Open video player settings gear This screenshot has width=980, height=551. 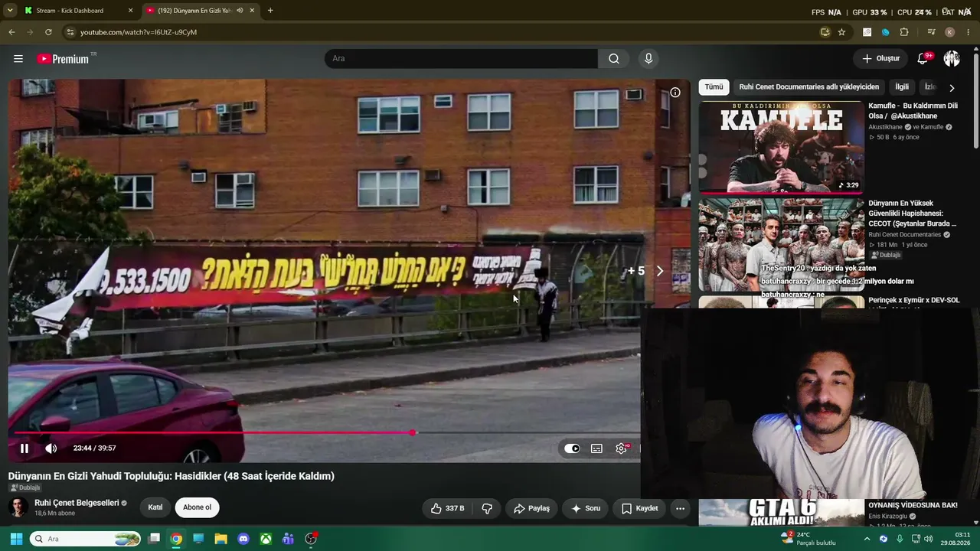(621, 448)
